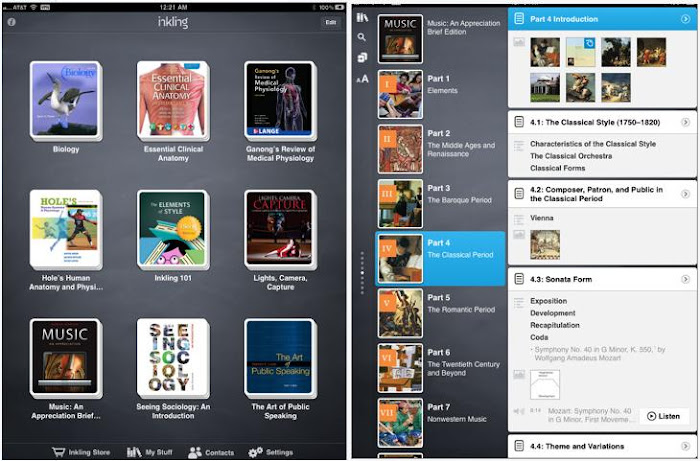Click the stacked pages icon in the sidebar

click(x=362, y=58)
